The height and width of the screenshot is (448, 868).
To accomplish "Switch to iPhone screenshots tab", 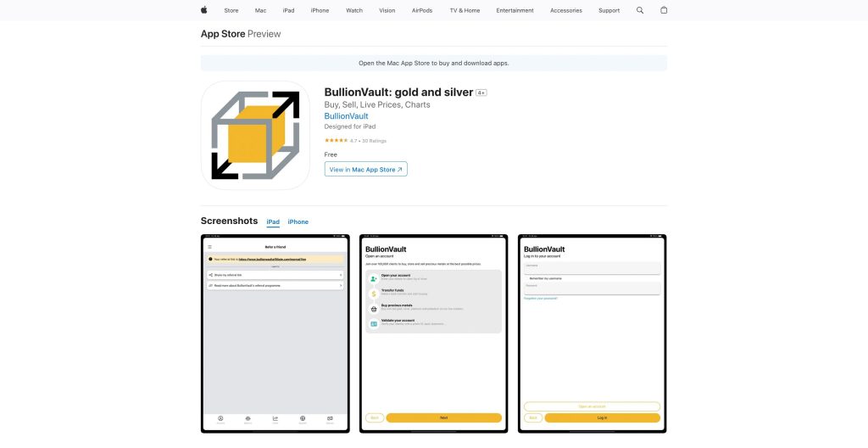I will tap(298, 221).
